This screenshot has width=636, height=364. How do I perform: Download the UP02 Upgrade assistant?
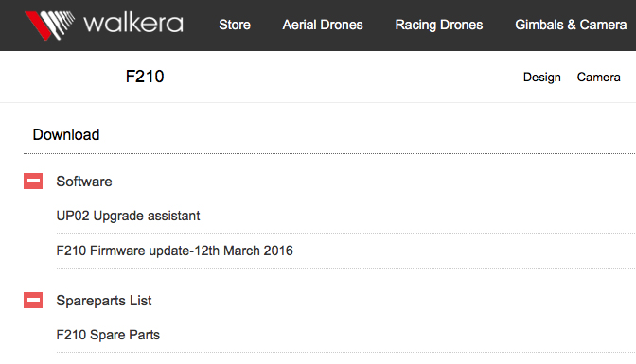(x=128, y=216)
